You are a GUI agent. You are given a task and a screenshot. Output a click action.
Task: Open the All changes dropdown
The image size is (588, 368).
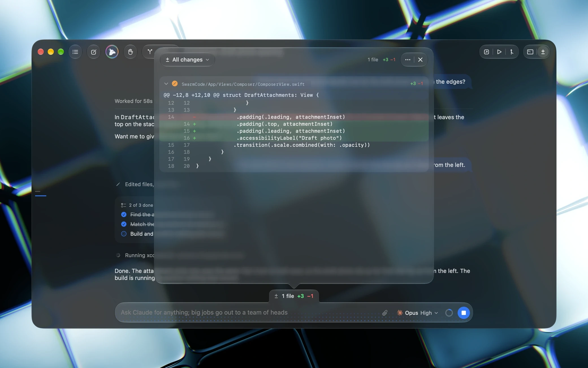coord(187,60)
